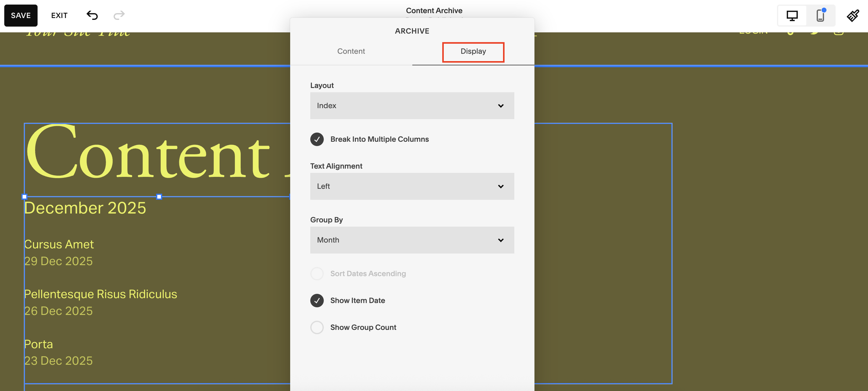Switch to desktop view icon
The image size is (868, 391).
[792, 16]
